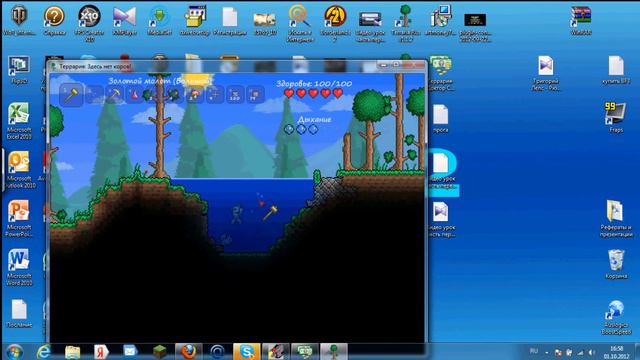Open the volume control in tray

tap(591, 352)
